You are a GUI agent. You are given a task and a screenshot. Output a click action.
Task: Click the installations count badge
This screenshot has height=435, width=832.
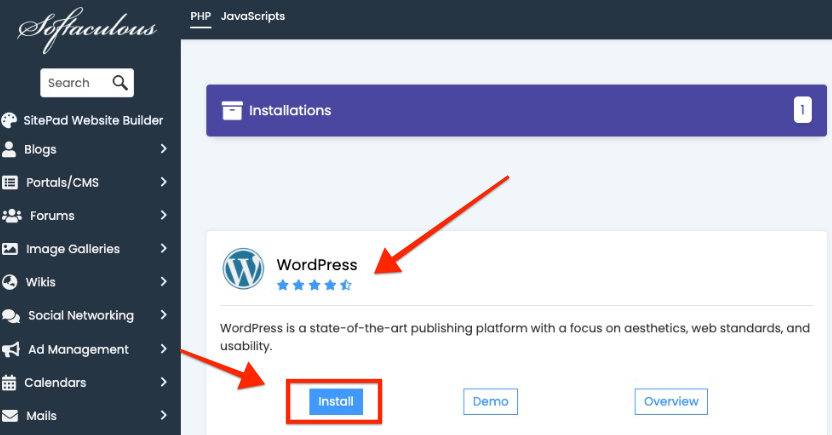pyautogui.click(x=803, y=110)
